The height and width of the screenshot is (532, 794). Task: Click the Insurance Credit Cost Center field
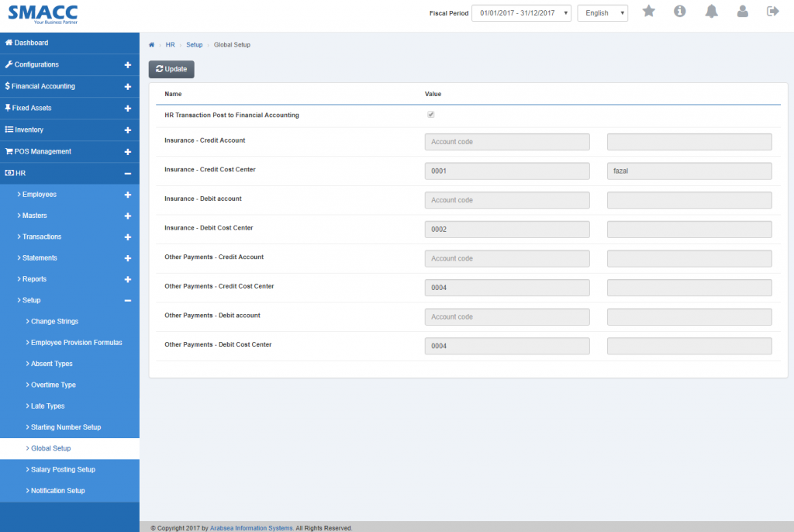pos(506,171)
